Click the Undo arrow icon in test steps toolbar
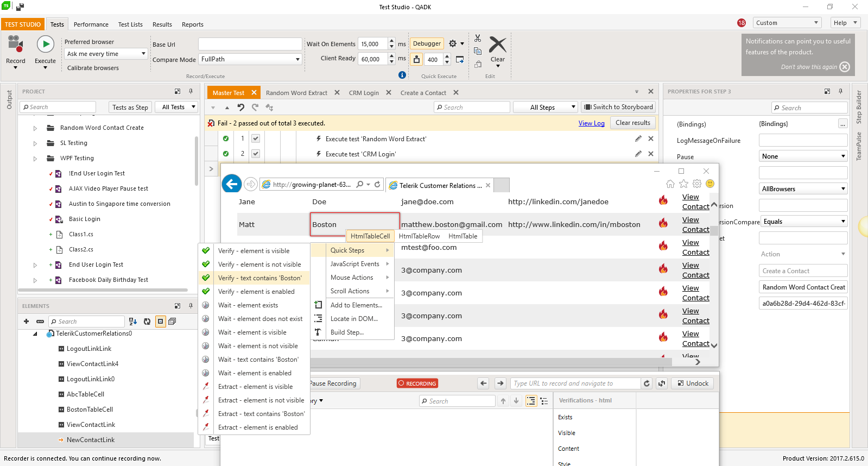 coord(241,107)
